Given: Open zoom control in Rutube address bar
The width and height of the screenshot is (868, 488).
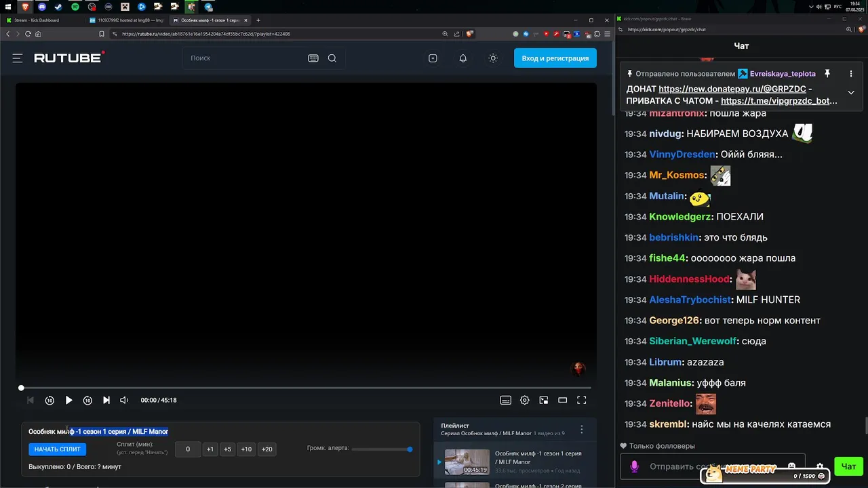Looking at the screenshot, I should point(445,34).
